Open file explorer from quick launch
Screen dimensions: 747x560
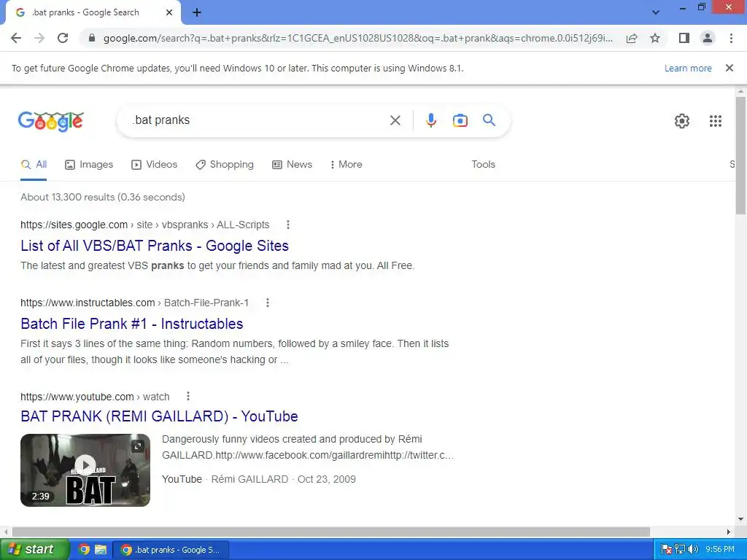pyautogui.click(x=101, y=550)
